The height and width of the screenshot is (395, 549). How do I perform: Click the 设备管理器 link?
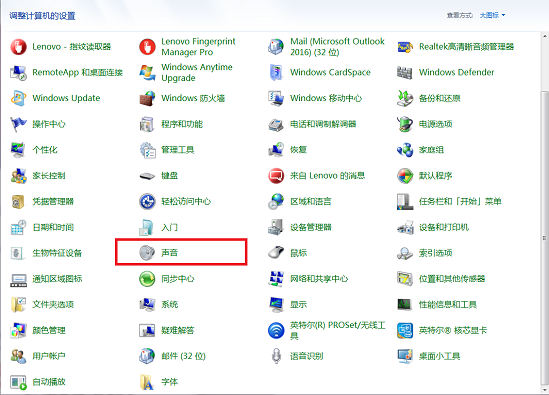(x=311, y=227)
